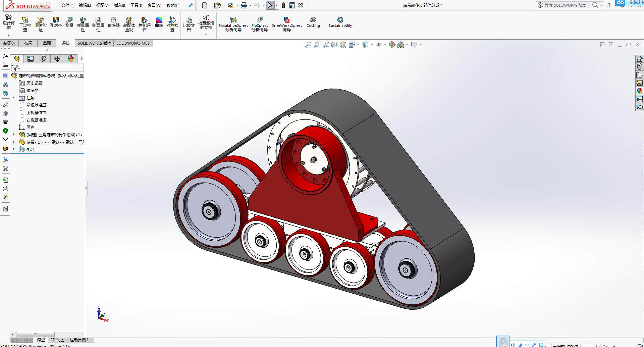Expand the 注解 tree node

(x=14, y=98)
